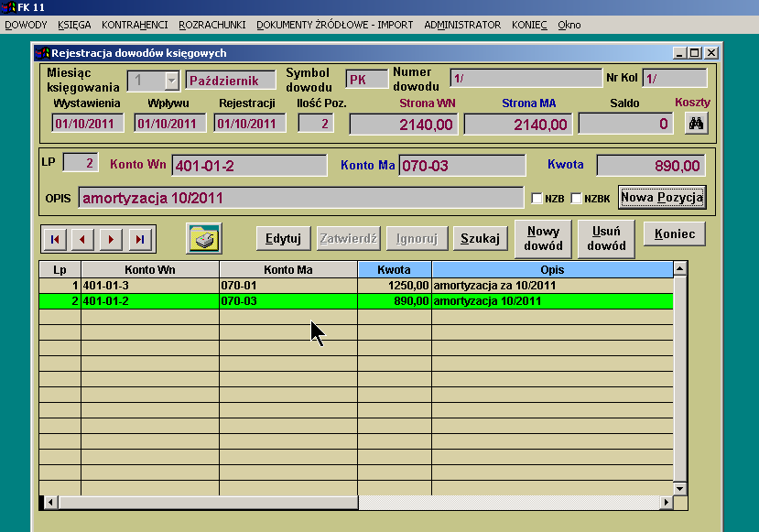This screenshot has width=759, height=532.
Task: Click the FK 11 application icon
Action: (x=8, y=7)
